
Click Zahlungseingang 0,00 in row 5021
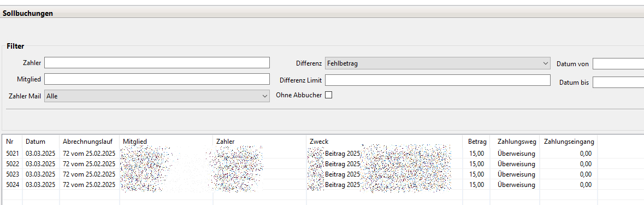[x=586, y=153]
